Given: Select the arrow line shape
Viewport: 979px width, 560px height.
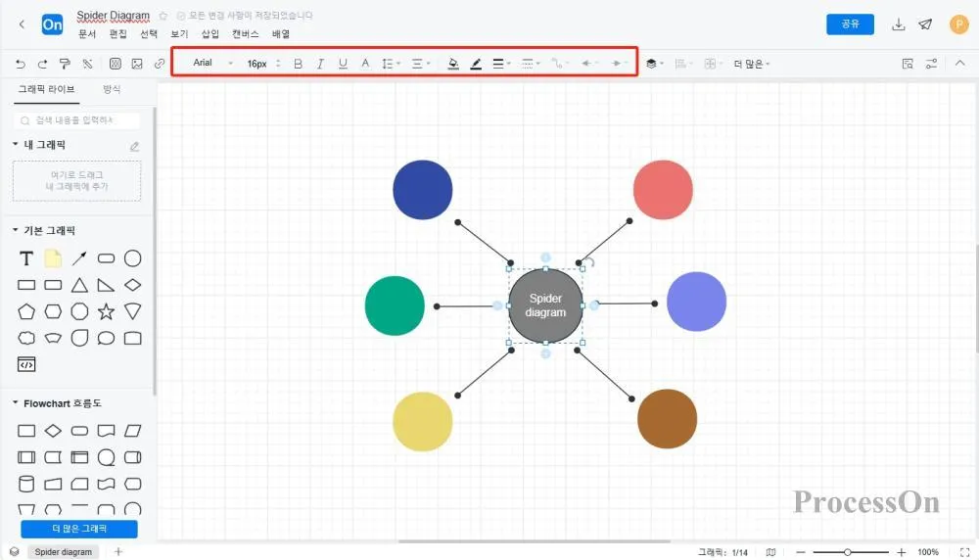Looking at the screenshot, I should [x=79, y=258].
